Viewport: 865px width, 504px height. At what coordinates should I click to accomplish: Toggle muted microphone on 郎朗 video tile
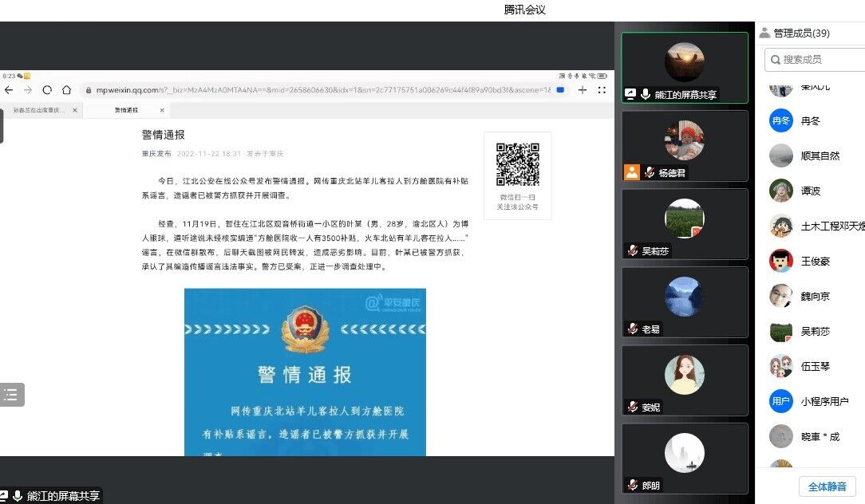633,485
